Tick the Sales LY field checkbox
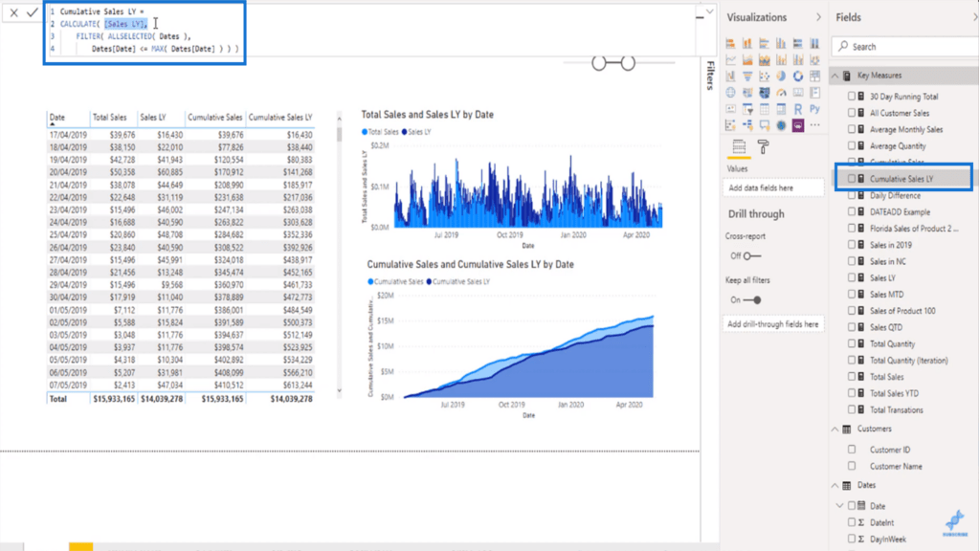Viewport: 980px width, 551px height. (852, 278)
